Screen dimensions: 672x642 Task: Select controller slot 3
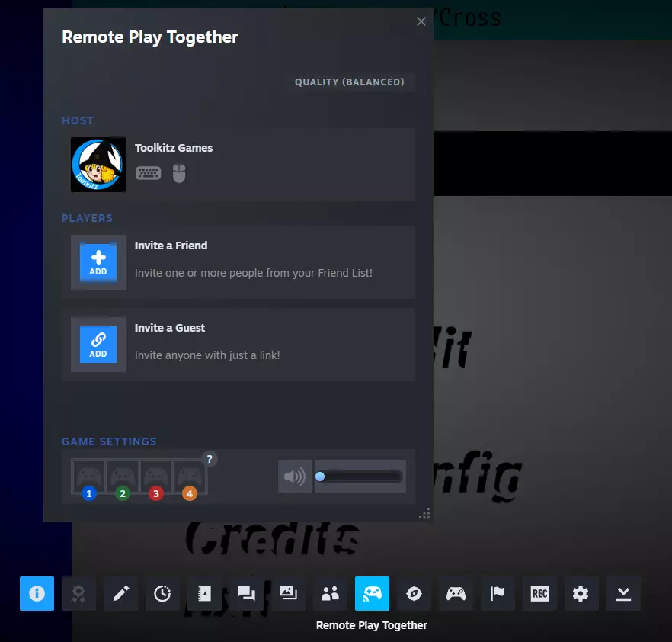(x=156, y=479)
